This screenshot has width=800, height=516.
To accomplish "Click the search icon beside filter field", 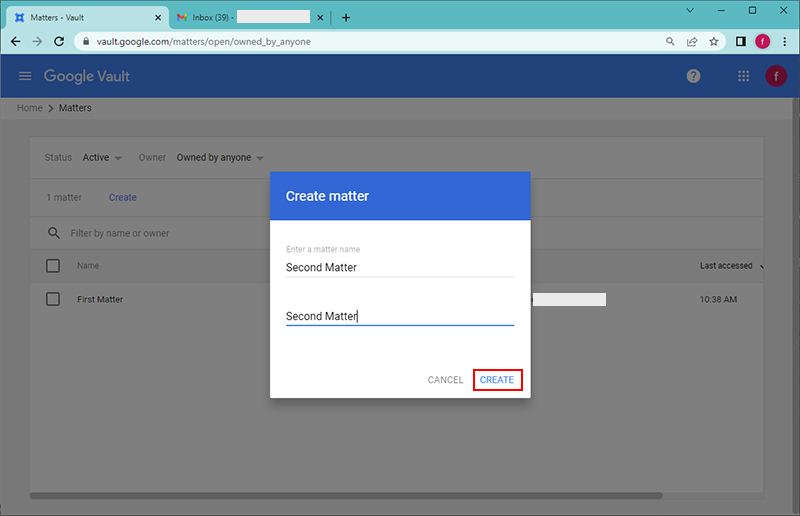I will tap(54, 233).
